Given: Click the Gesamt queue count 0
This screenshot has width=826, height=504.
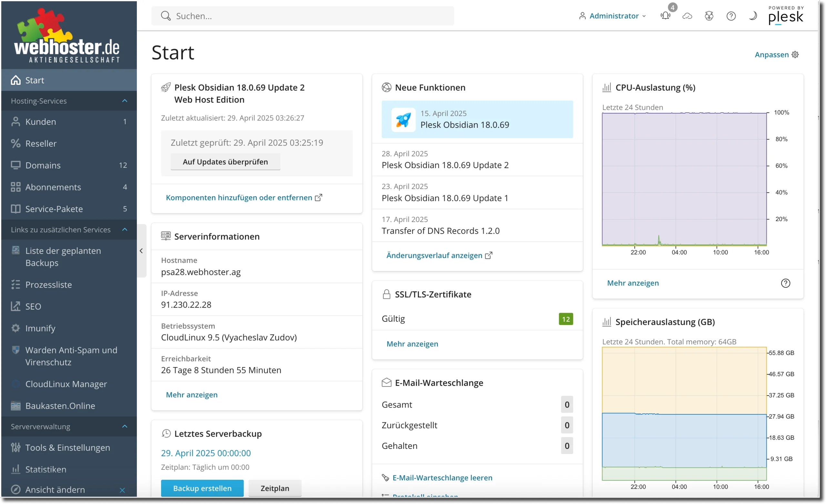Looking at the screenshot, I should [567, 404].
